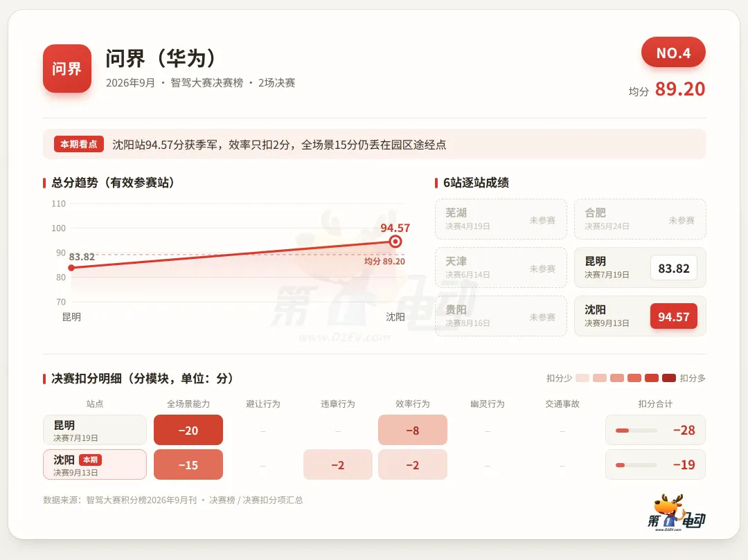This screenshot has height=560, width=748.
Task: Click the 沈阳 x-axis label under the chart
Action: click(x=395, y=317)
